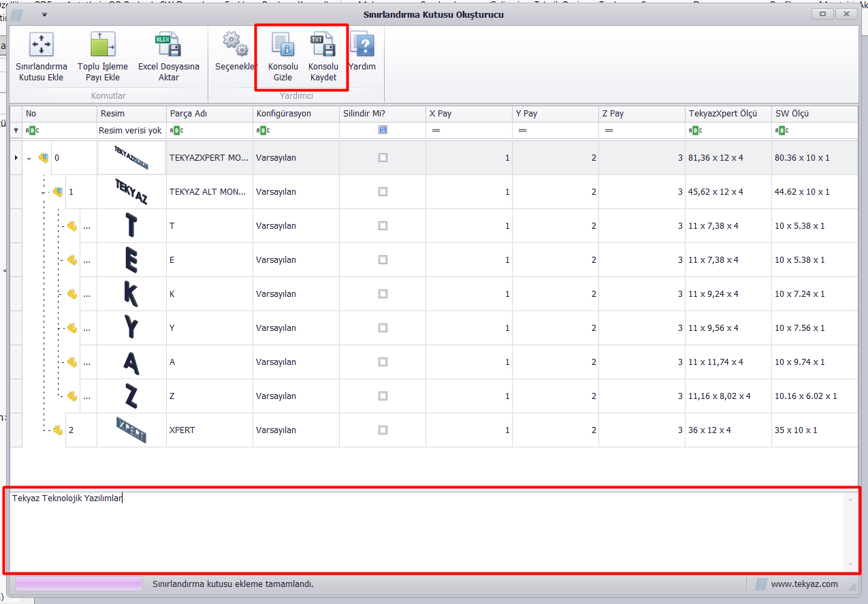Screen dimensions: 868x604
Task: Click the console scrollbar down arrow
Action: tap(850, 565)
